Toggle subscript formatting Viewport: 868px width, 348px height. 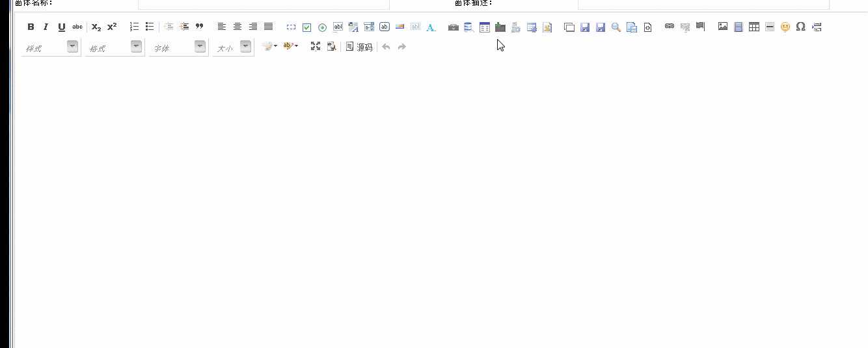coord(96,27)
